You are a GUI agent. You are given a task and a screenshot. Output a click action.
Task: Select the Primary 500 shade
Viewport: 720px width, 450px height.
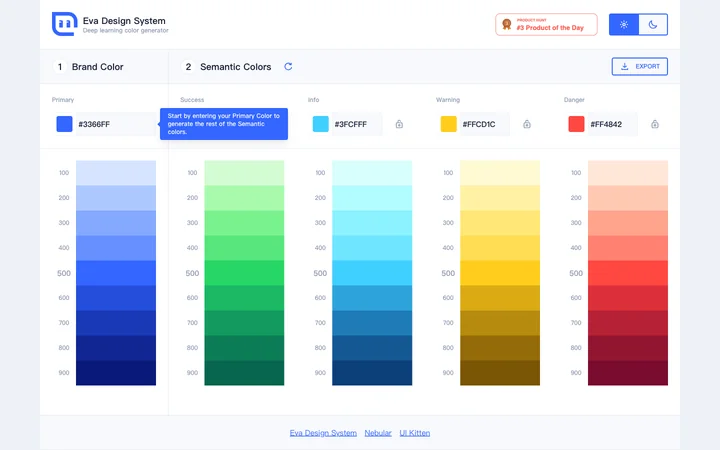(x=116, y=273)
